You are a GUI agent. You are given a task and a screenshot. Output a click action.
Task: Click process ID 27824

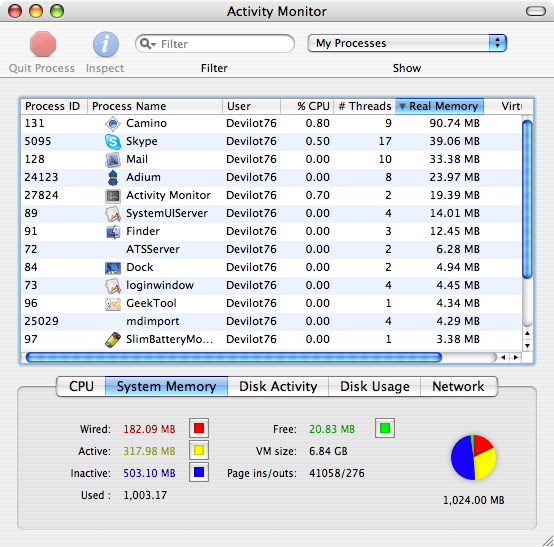point(41,195)
